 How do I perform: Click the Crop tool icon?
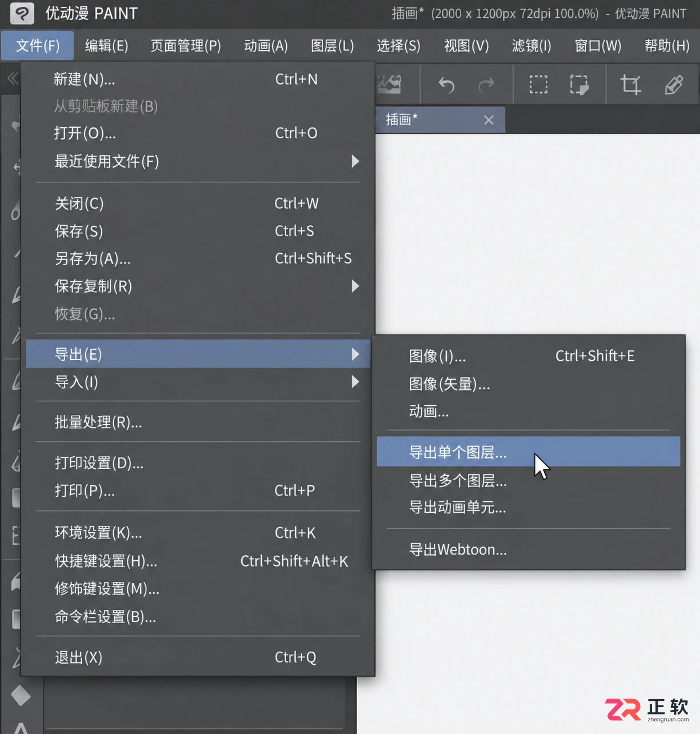click(630, 85)
